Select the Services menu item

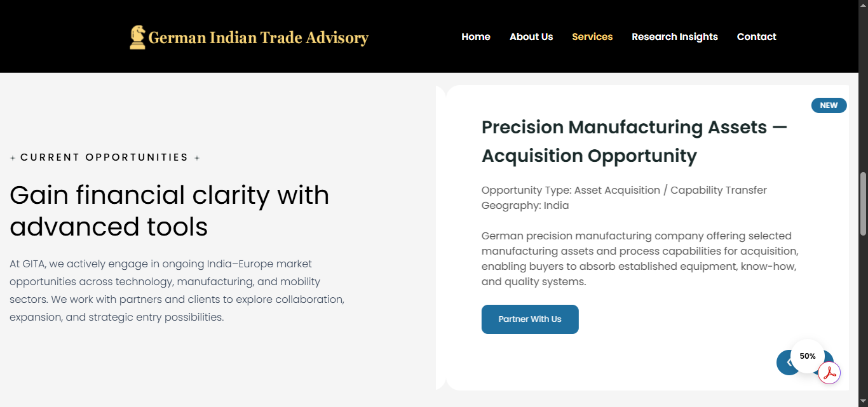(592, 37)
